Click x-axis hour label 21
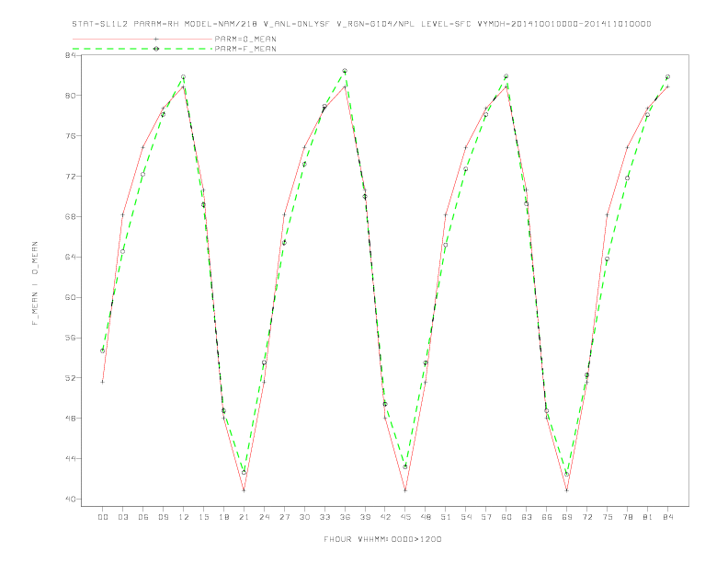 point(244,517)
